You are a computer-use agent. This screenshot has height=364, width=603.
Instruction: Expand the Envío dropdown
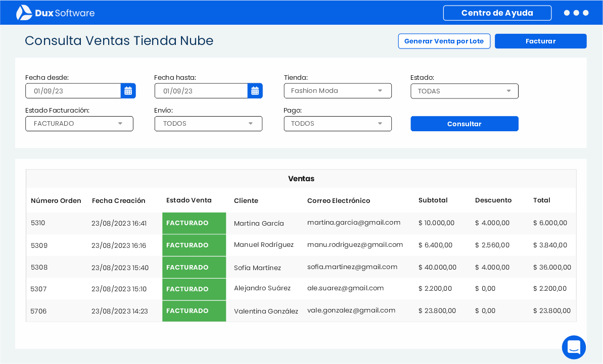pos(208,124)
